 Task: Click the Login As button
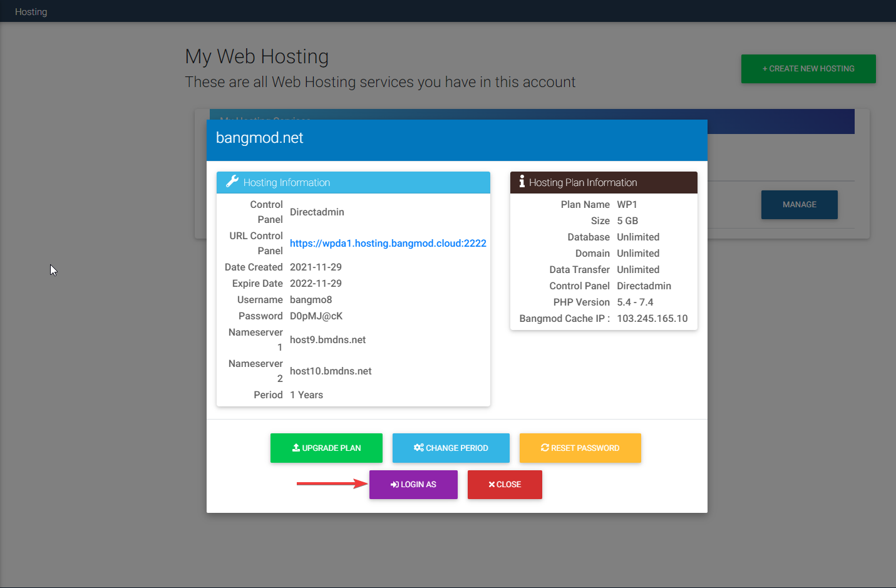click(x=413, y=485)
